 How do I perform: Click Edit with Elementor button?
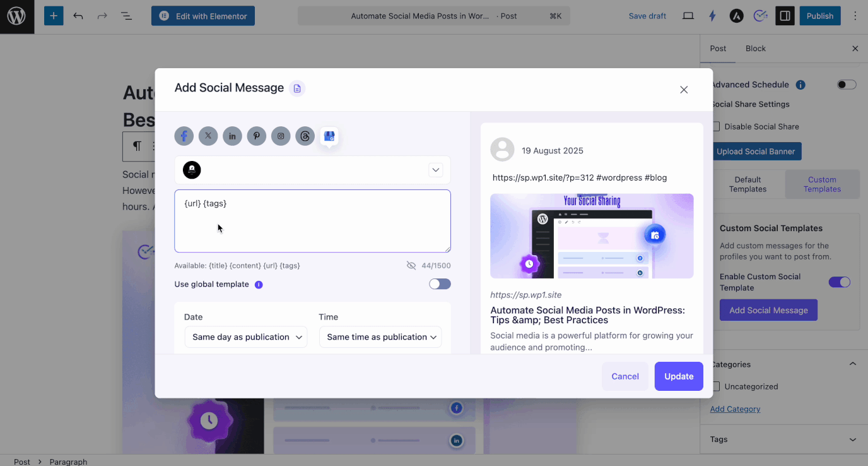tap(203, 16)
